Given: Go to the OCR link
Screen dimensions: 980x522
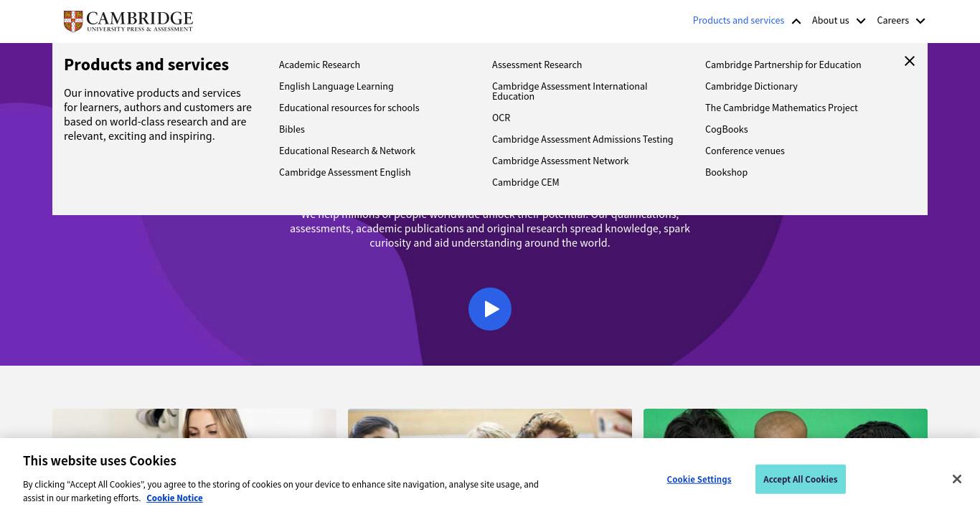Looking at the screenshot, I should coord(501,118).
